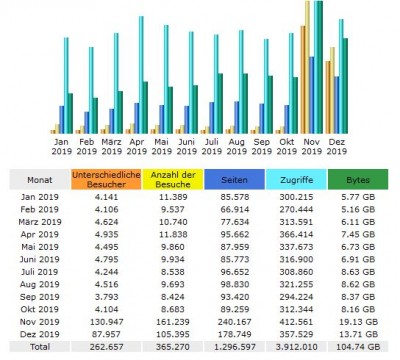The image size is (400, 360).
Task: Open the Apr 2019 chart label
Action: tap(137, 147)
